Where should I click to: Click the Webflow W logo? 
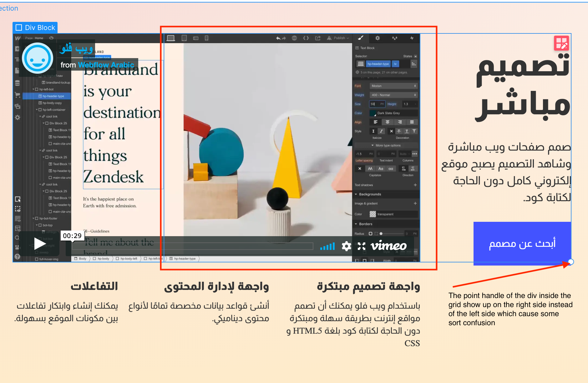coord(18,38)
